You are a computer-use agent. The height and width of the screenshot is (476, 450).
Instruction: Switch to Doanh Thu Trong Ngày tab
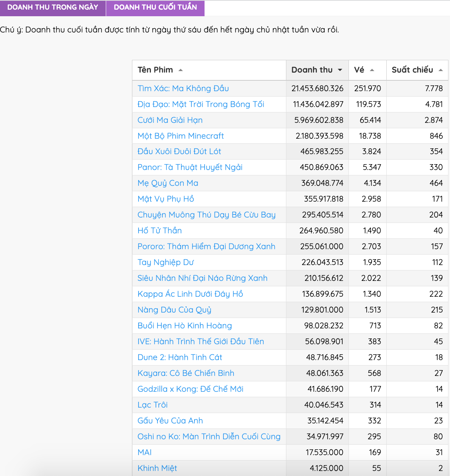(x=53, y=8)
